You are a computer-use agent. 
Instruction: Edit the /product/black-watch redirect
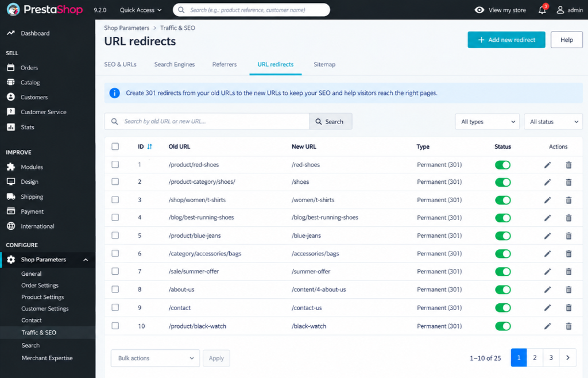pos(547,326)
